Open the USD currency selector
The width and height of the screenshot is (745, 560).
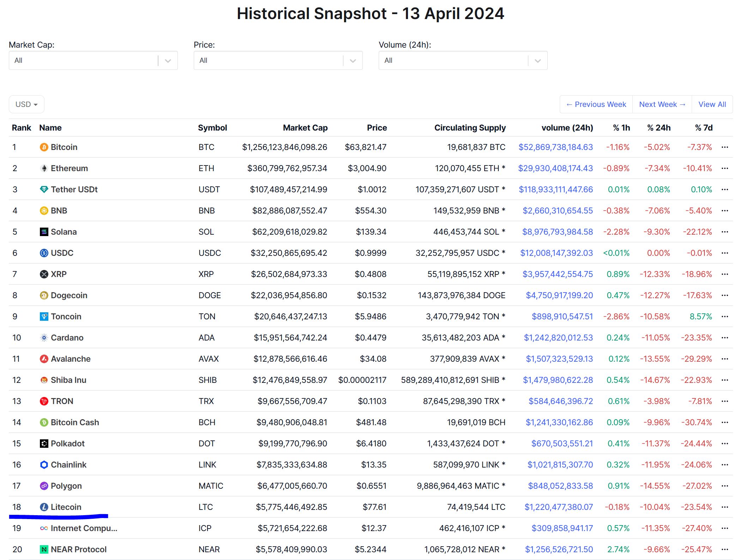(x=26, y=104)
